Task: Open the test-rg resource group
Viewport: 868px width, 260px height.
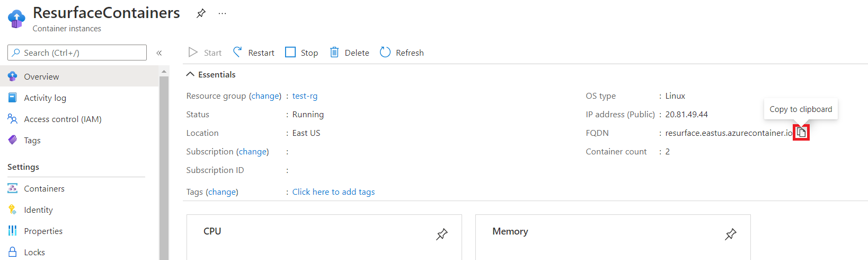Action: click(x=305, y=96)
